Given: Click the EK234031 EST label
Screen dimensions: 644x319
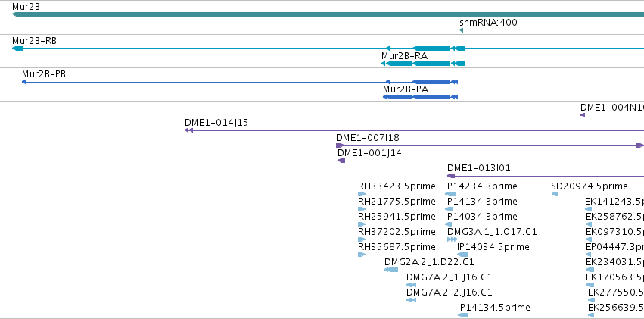Looking at the screenshot, I should 614,262.
